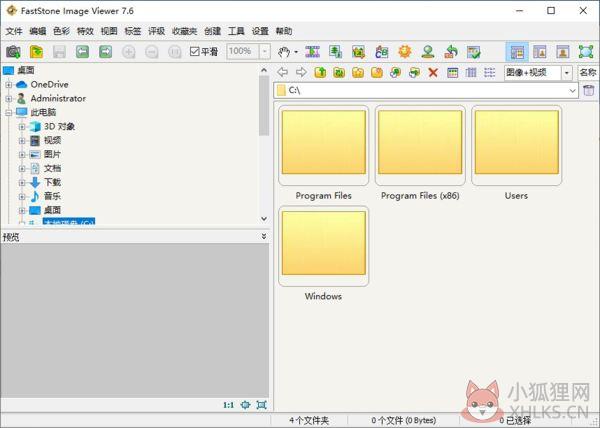Go up one folder level icon
The image size is (600, 428).
coord(320,72)
